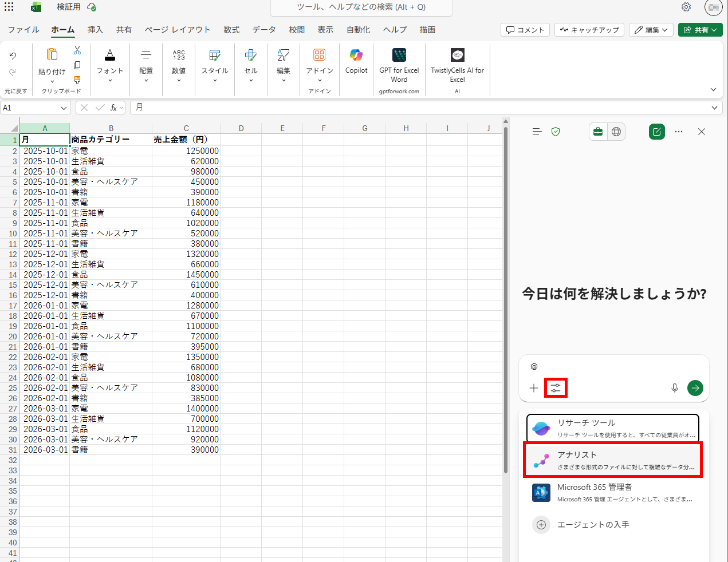
Task: Expand the Name Box dropdown
Action: point(64,108)
